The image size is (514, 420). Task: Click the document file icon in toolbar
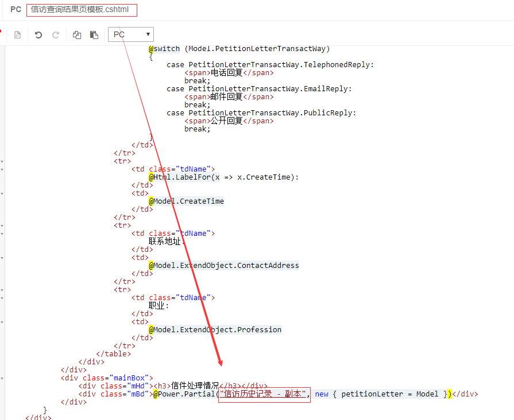(x=17, y=35)
